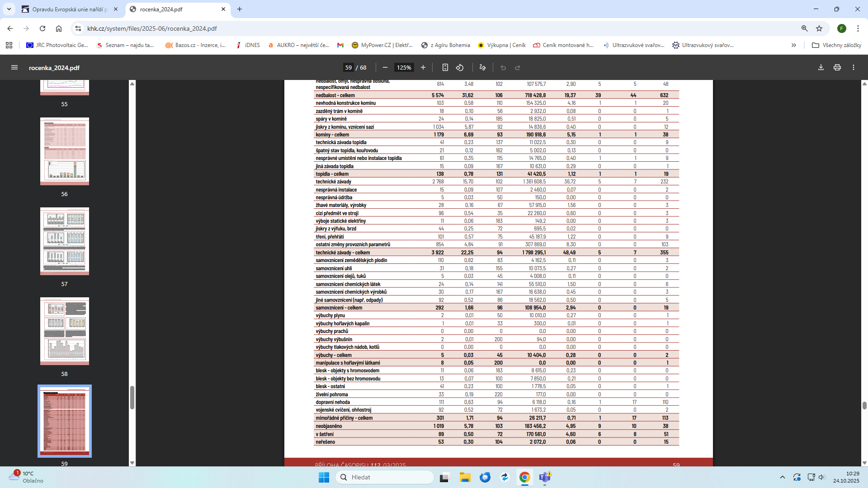
Task: Click the fit to page icon
Action: 445,68
